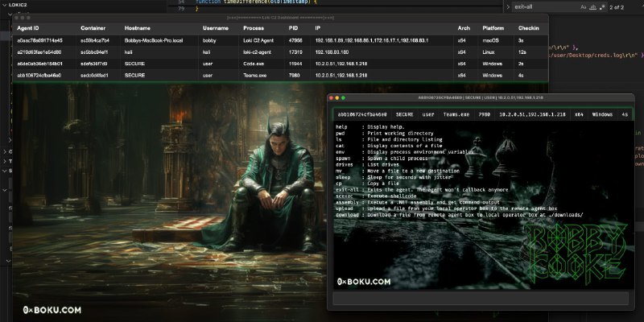Click the exit-all command line in agent terminal
644x322 pixels.
[422, 190]
